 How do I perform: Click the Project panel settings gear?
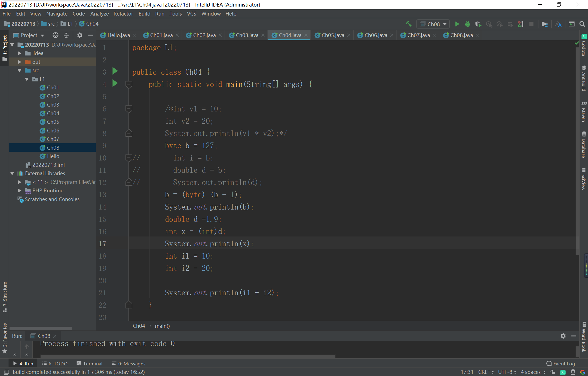(79, 35)
